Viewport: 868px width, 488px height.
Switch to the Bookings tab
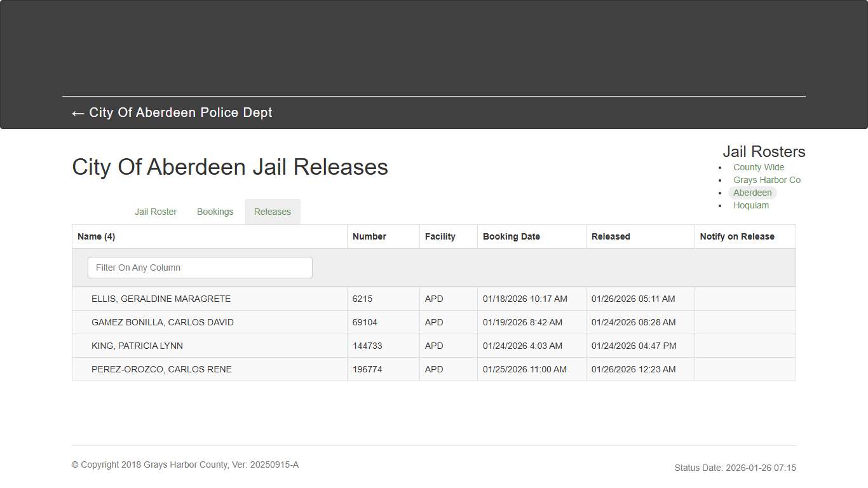pos(215,212)
